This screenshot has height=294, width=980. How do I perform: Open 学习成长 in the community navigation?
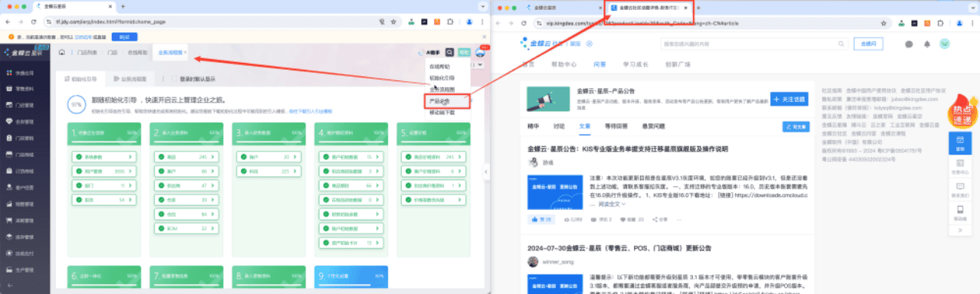(635, 64)
